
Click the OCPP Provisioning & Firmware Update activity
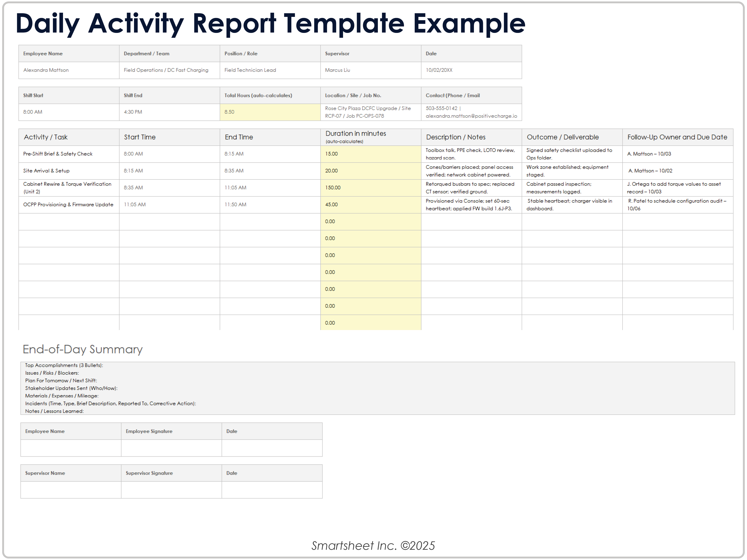click(x=68, y=205)
